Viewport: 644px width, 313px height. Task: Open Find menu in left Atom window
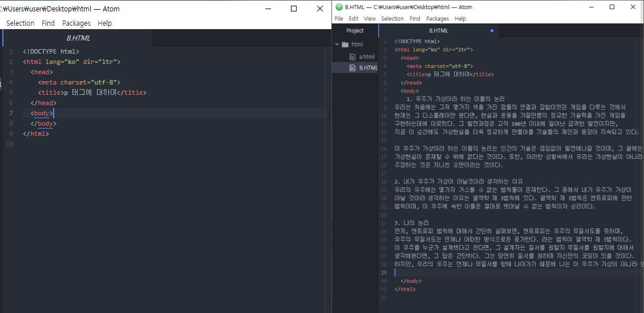[48, 23]
